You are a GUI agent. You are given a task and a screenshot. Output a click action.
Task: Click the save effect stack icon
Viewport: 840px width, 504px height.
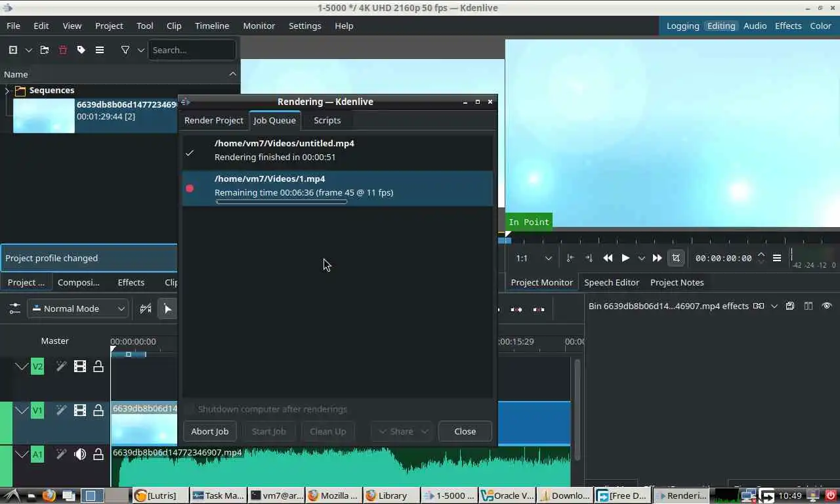790,306
